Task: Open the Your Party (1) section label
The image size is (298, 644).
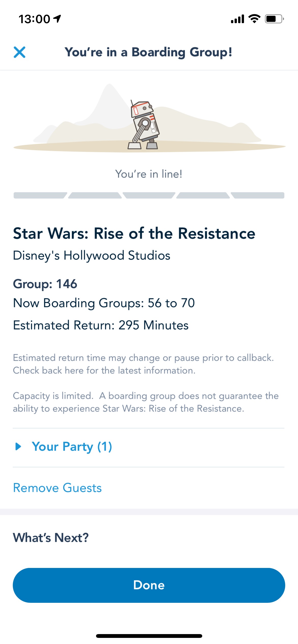Action: point(72,447)
